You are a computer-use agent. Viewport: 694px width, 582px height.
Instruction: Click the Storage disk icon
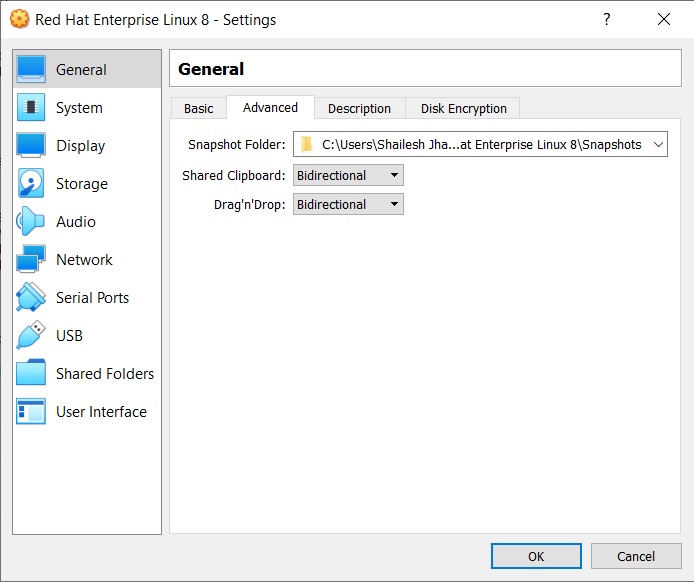[31, 183]
